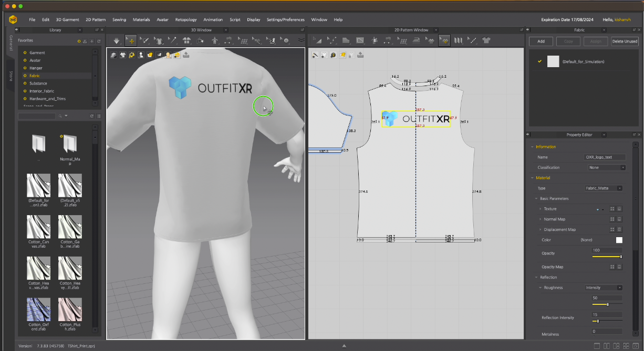Click the magnifier search icon in Library
Viewport: 644px width, 351px height.
(60, 116)
